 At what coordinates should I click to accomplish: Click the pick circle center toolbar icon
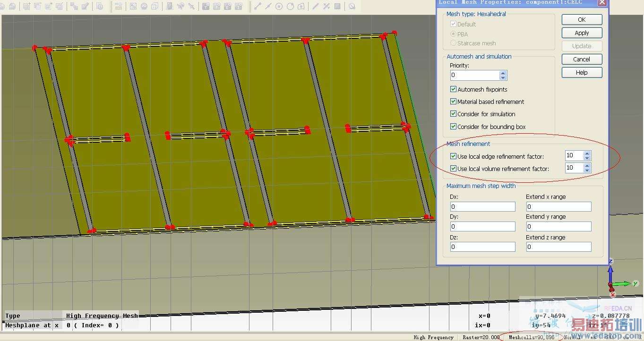pyautogui.click(x=279, y=6)
